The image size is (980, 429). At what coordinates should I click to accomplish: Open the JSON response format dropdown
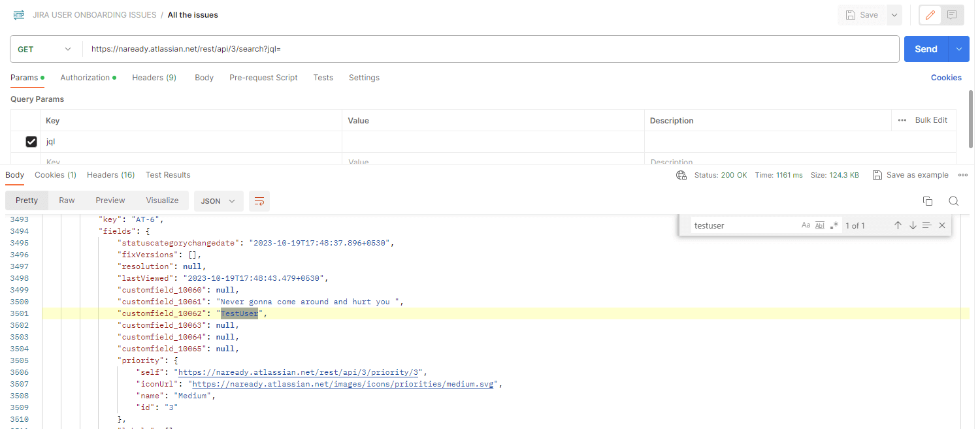(x=218, y=201)
